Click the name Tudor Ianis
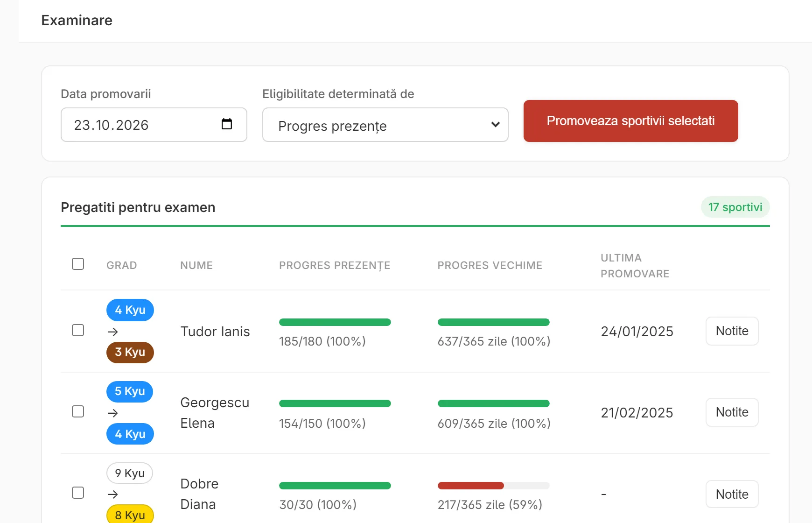 click(215, 332)
